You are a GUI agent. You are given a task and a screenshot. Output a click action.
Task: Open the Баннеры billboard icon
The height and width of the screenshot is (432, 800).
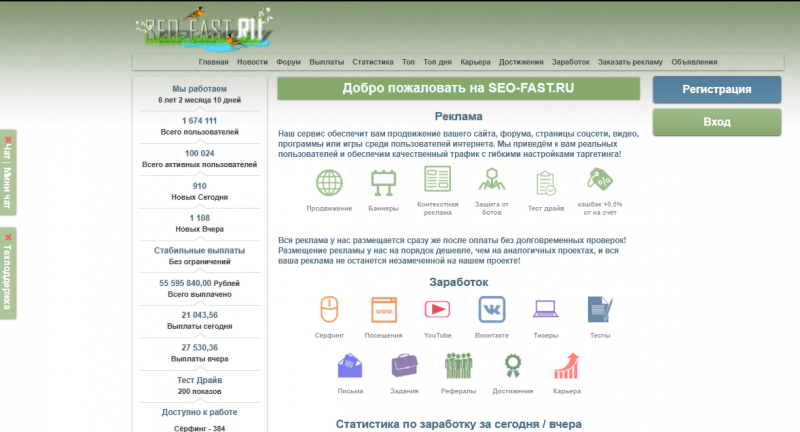pos(383,183)
